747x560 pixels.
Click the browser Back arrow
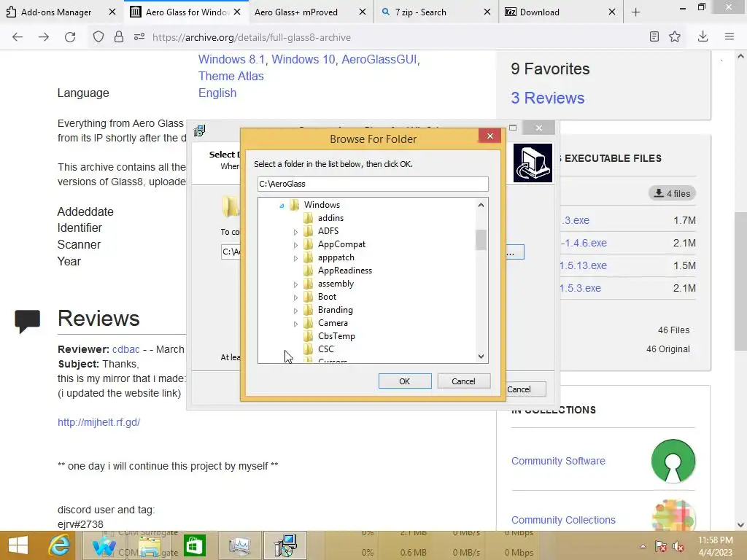pos(18,37)
